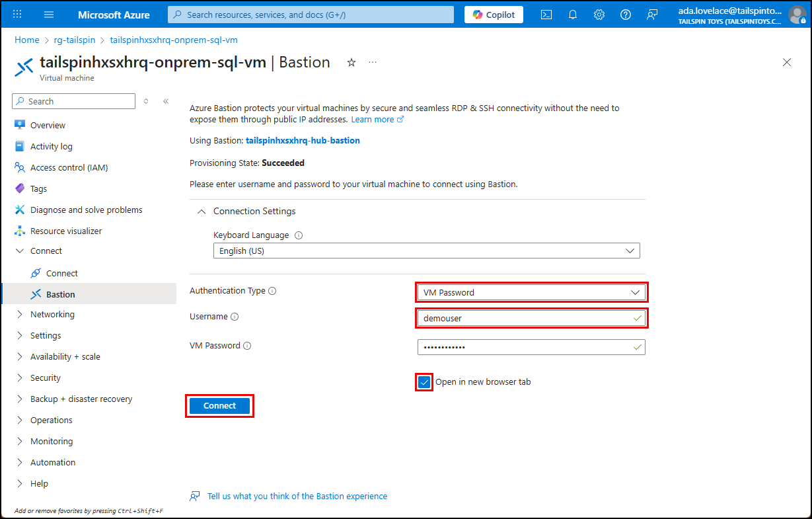This screenshot has height=519, width=812.
Task: Open Copilot from the top bar
Action: (x=493, y=14)
